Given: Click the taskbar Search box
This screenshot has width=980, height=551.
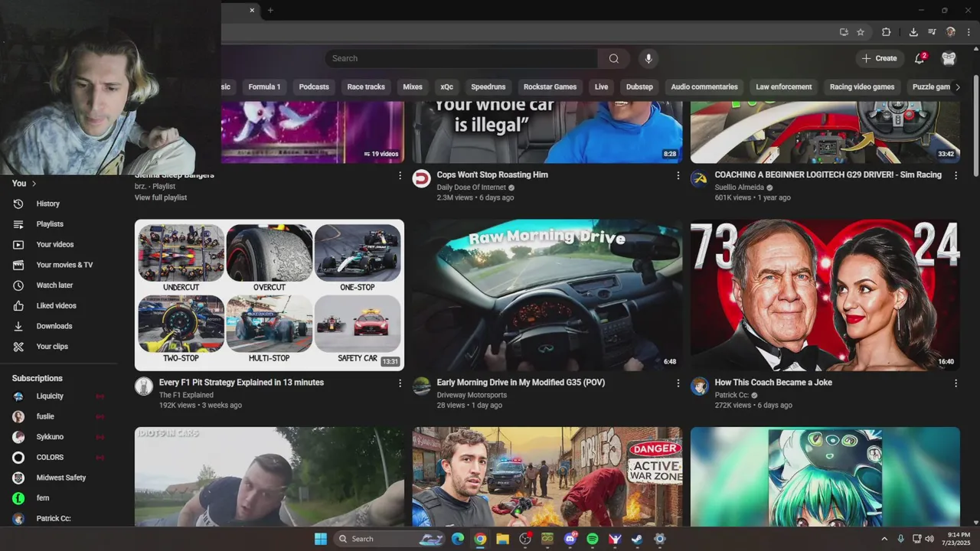Looking at the screenshot, I should tap(390, 539).
